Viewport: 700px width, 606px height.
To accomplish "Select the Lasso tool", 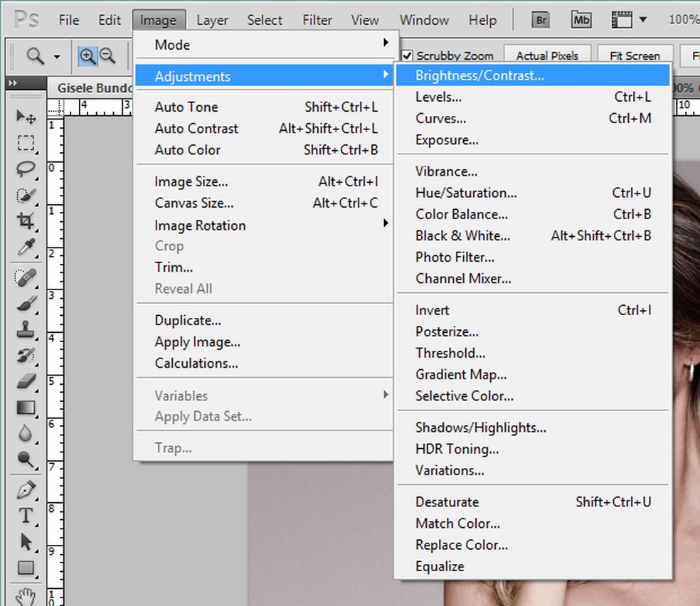I will click(x=26, y=169).
